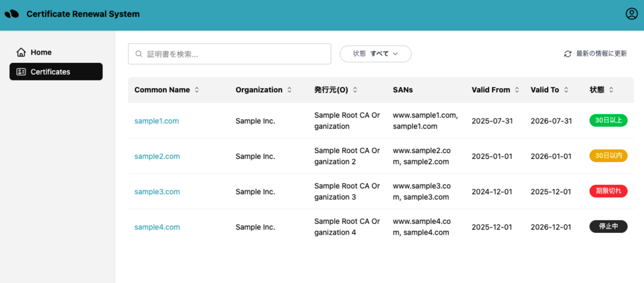The width and height of the screenshot is (644, 283).
Task: Click the refresh arrows icon
Action: [567, 54]
